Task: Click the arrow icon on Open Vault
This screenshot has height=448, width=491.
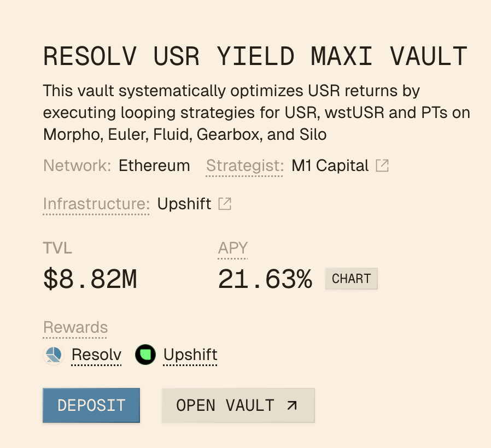Action: (293, 405)
